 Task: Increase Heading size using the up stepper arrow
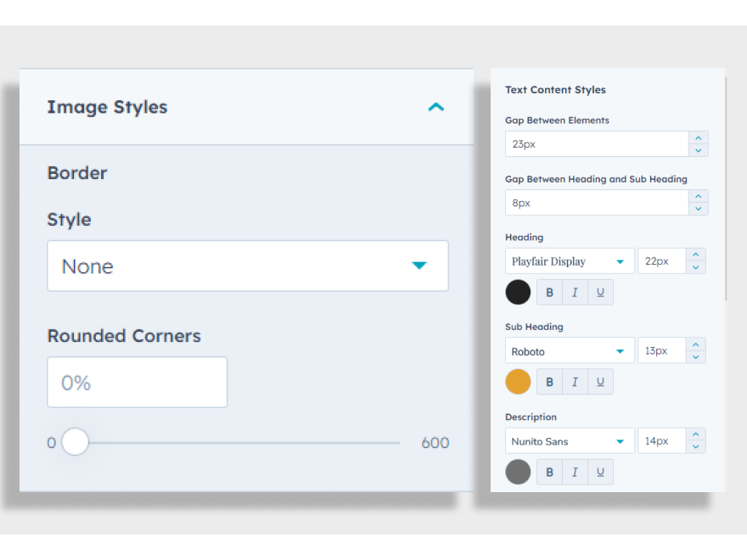[698, 255]
